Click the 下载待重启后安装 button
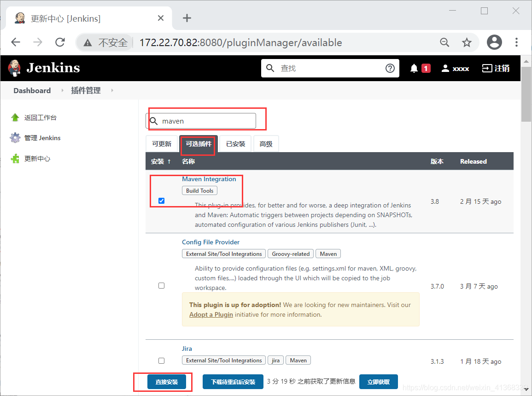This screenshot has width=532, height=396. coord(233,382)
